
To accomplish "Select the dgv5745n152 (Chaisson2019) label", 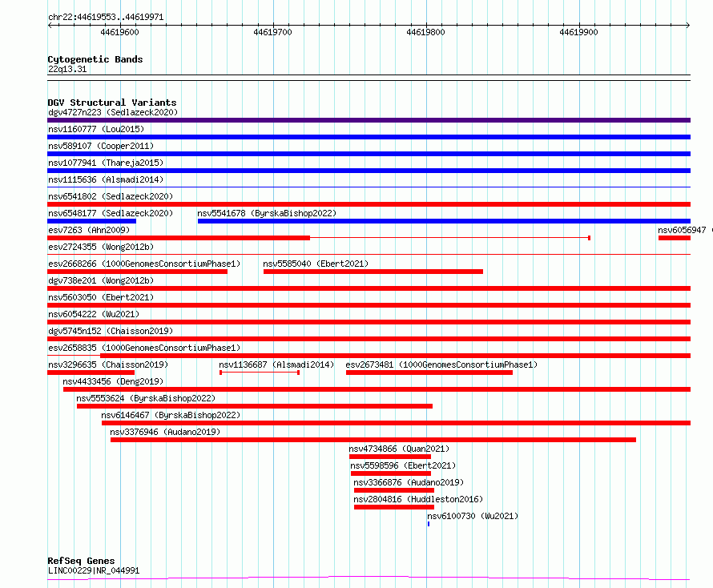I will (111, 331).
